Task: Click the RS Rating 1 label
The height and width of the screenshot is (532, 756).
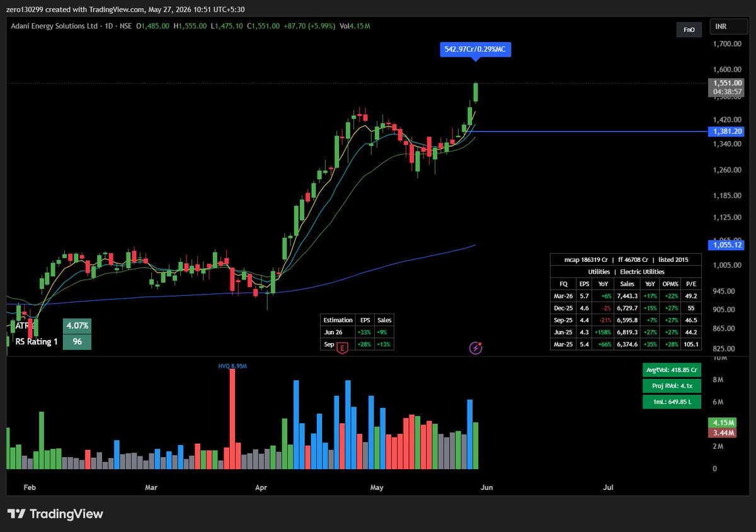Action: 35,342
